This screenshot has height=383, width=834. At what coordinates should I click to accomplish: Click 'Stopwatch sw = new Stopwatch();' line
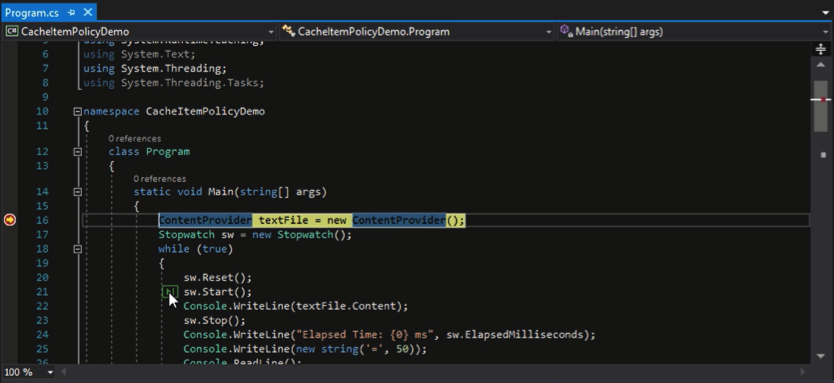(255, 235)
